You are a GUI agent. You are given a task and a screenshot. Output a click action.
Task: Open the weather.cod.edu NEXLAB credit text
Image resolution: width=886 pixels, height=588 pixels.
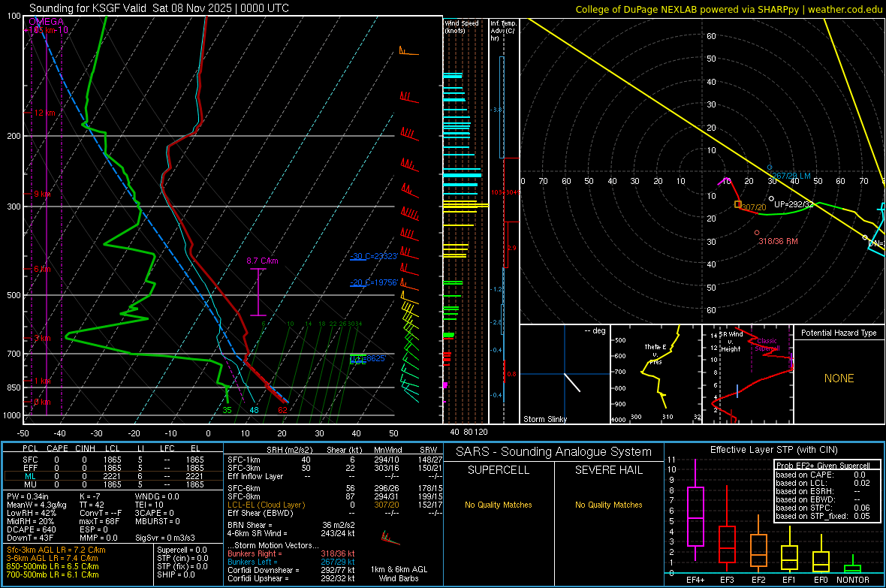pos(728,9)
